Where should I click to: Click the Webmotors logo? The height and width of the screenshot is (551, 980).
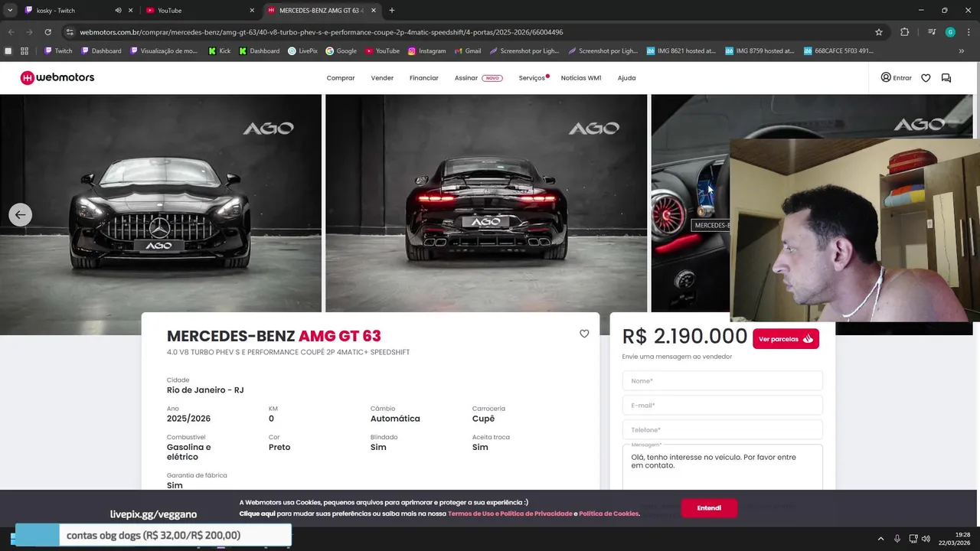[x=57, y=77]
